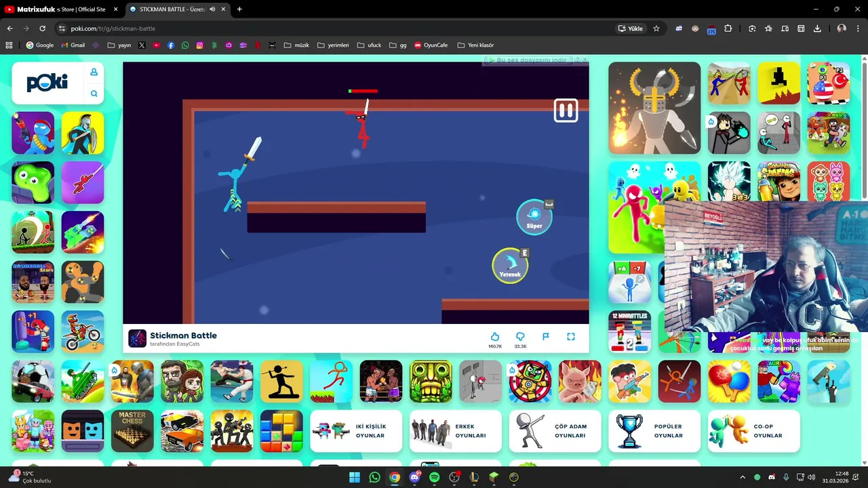
Task: Open Poki profile icon
Action: tap(94, 73)
